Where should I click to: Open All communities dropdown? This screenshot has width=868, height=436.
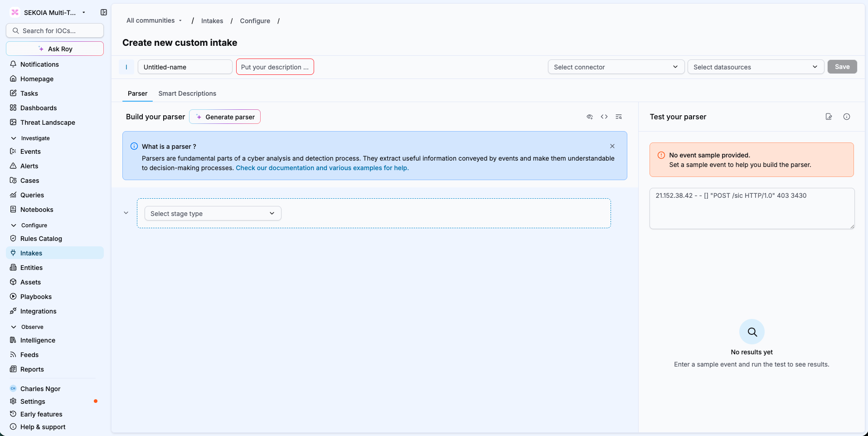154,20
